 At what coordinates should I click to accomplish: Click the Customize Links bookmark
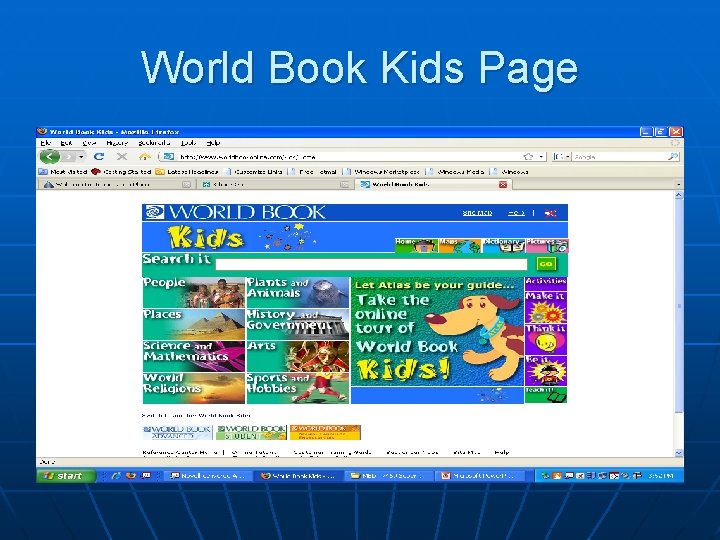click(x=253, y=172)
